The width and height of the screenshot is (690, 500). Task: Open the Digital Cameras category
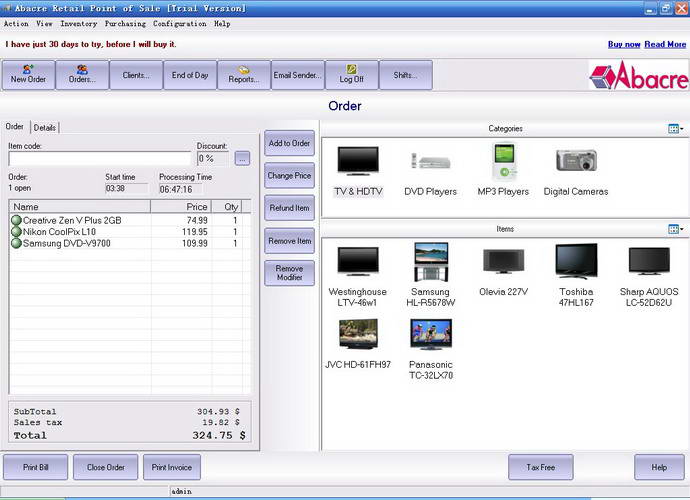pyautogui.click(x=576, y=170)
